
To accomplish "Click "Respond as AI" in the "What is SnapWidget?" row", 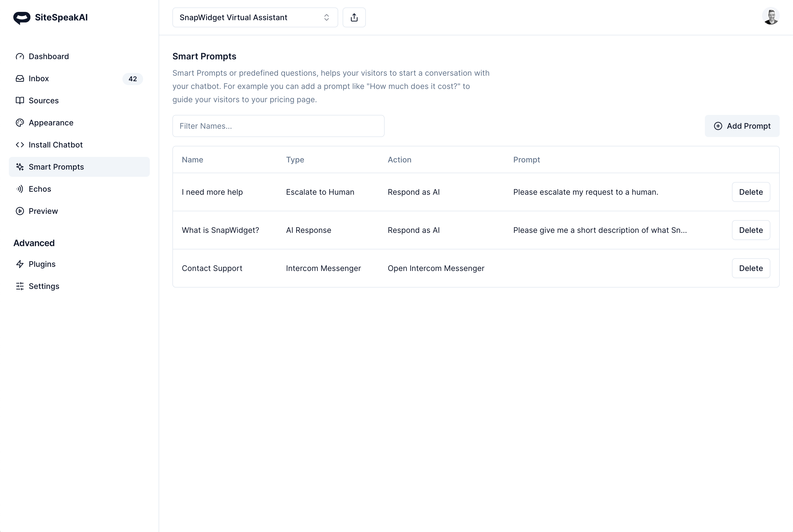I will coord(414,230).
